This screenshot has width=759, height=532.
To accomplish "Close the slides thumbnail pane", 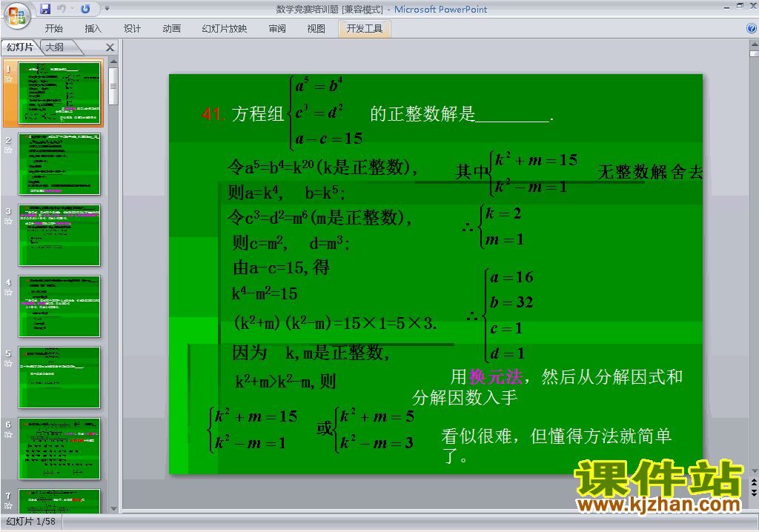I will [110, 47].
